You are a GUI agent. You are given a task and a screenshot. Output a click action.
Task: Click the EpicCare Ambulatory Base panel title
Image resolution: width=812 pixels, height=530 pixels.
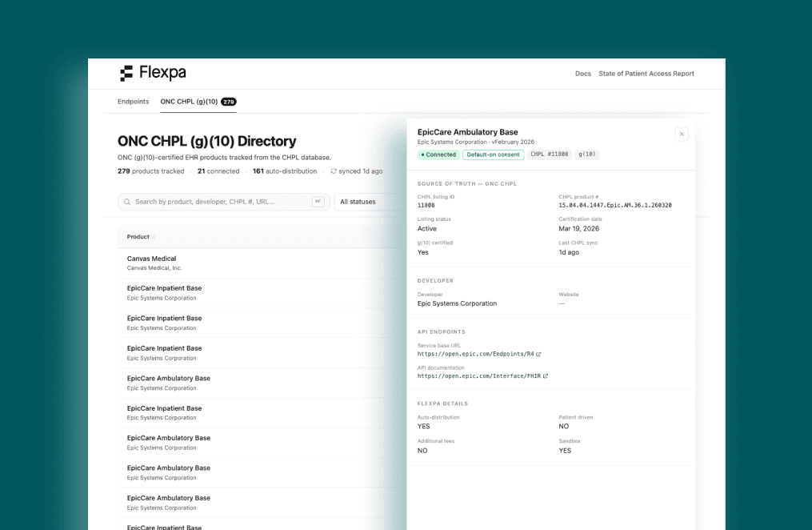468,132
